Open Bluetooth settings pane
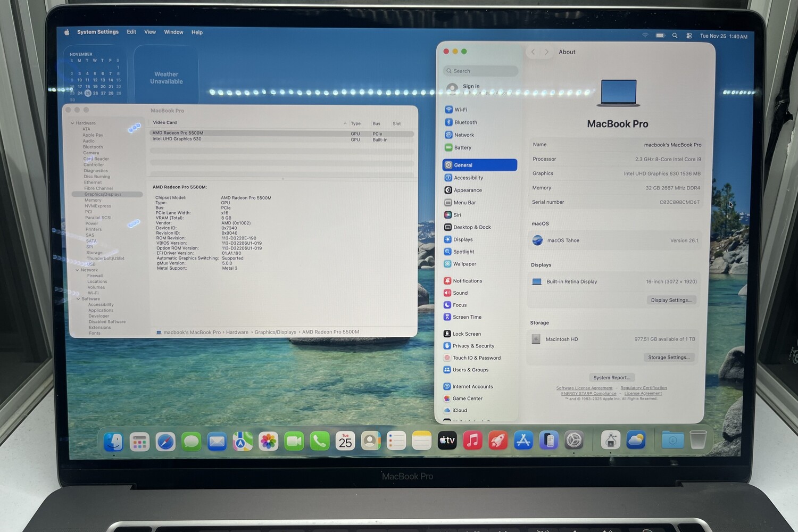Image resolution: width=798 pixels, height=532 pixels. [x=465, y=122]
